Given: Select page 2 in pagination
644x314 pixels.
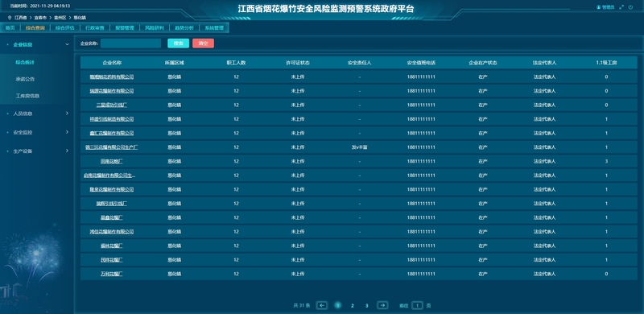Looking at the screenshot, I should 353,305.
